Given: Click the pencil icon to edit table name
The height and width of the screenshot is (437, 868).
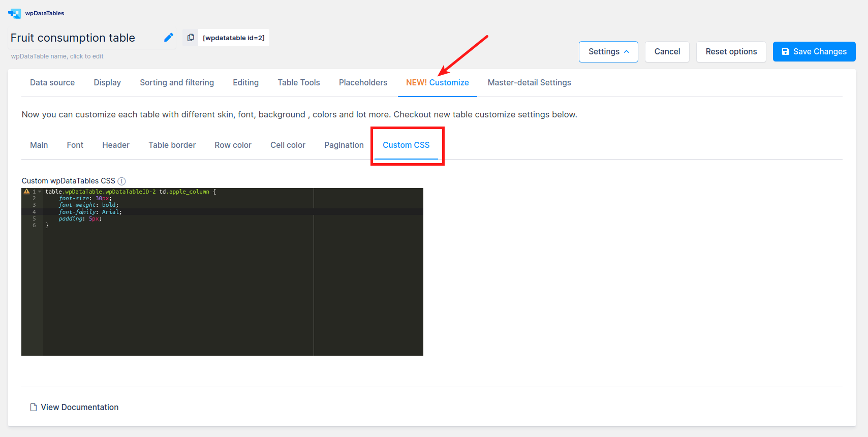Looking at the screenshot, I should (169, 37).
